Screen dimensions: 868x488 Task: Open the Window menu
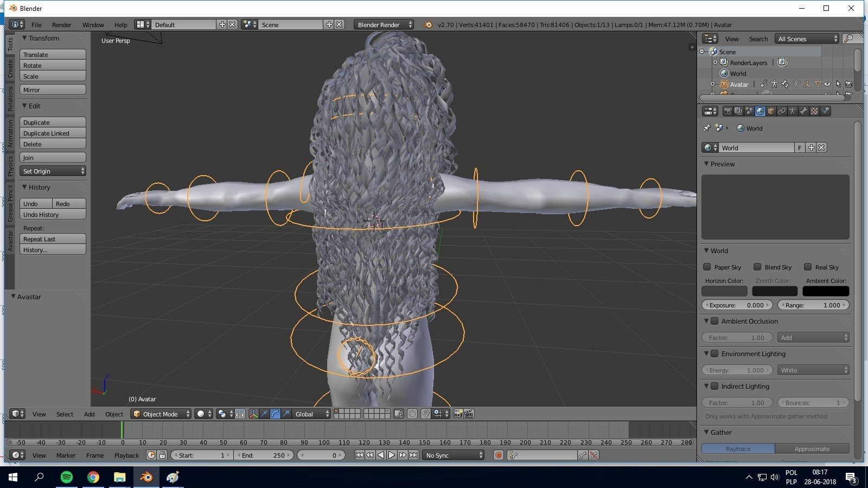pos(93,24)
